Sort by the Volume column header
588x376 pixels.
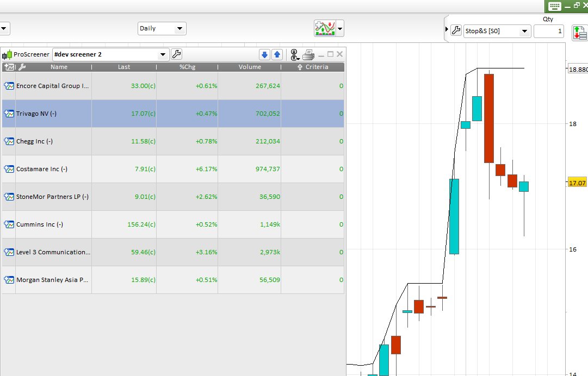(250, 67)
